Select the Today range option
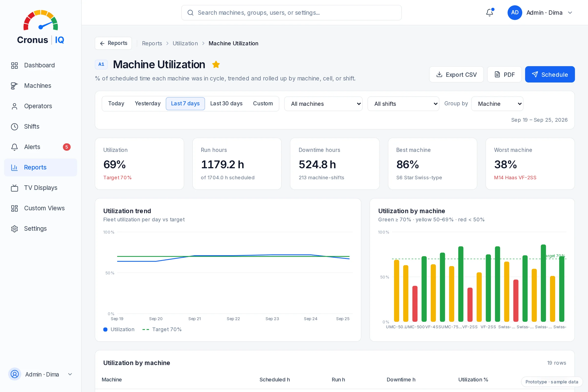The image size is (588, 392). click(116, 103)
